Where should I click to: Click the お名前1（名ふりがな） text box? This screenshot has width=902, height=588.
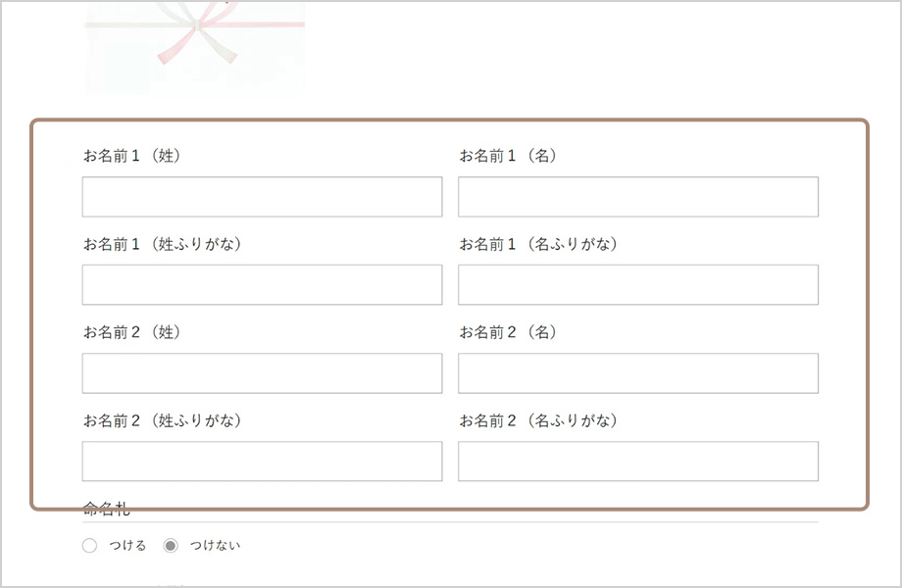tap(638, 284)
